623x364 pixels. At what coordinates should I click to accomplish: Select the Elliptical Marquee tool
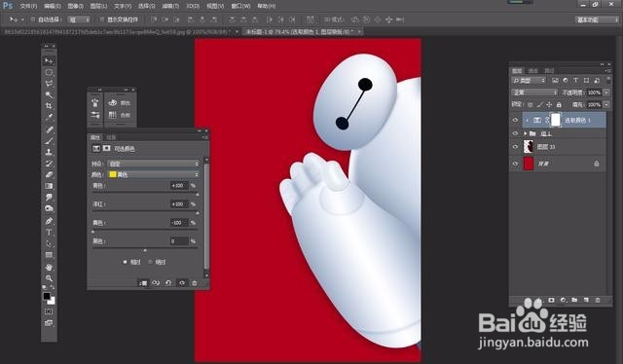point(49,72)
